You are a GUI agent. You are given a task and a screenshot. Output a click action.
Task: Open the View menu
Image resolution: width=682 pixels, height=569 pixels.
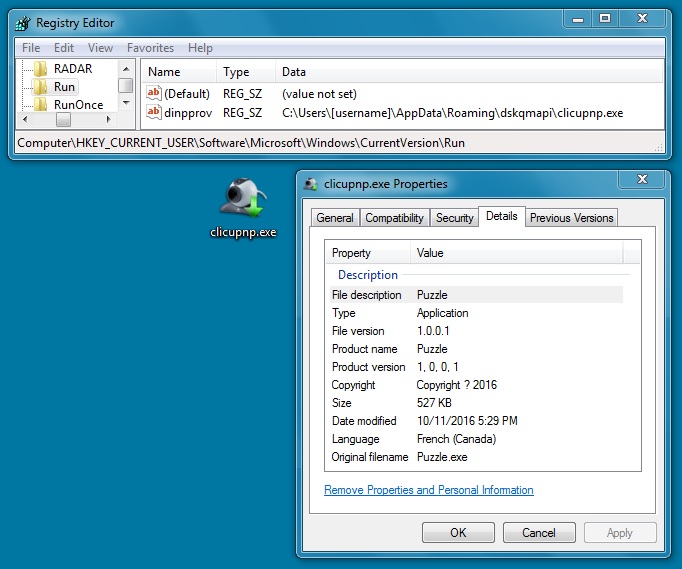pyautogui.click(x=100, y=48)
